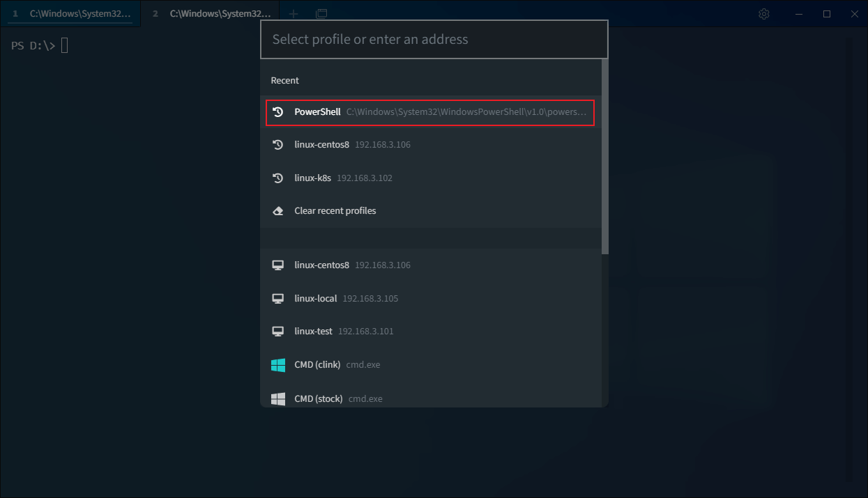Launch the CMD (clink) profile
The height and width of the screenshot is (498, 868).
[430, 365]
